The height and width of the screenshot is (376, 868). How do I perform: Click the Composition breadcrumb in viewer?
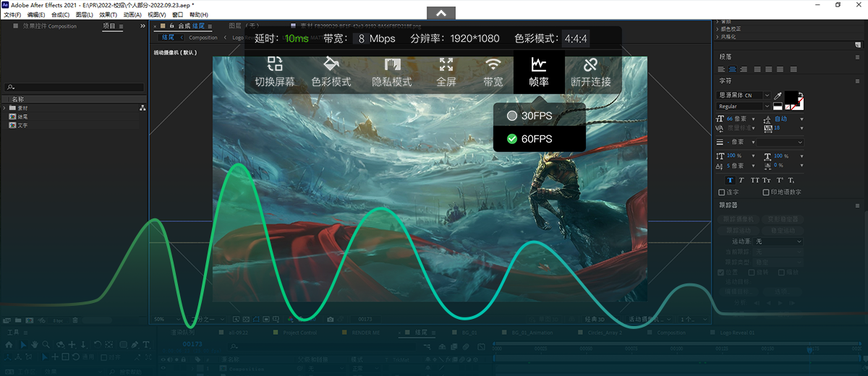coord(203,38)
